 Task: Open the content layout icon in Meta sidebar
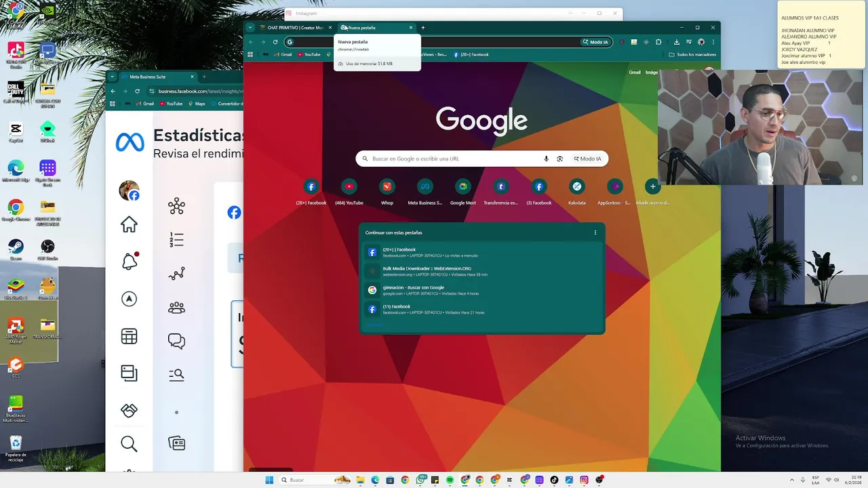(x=129, y=373)
